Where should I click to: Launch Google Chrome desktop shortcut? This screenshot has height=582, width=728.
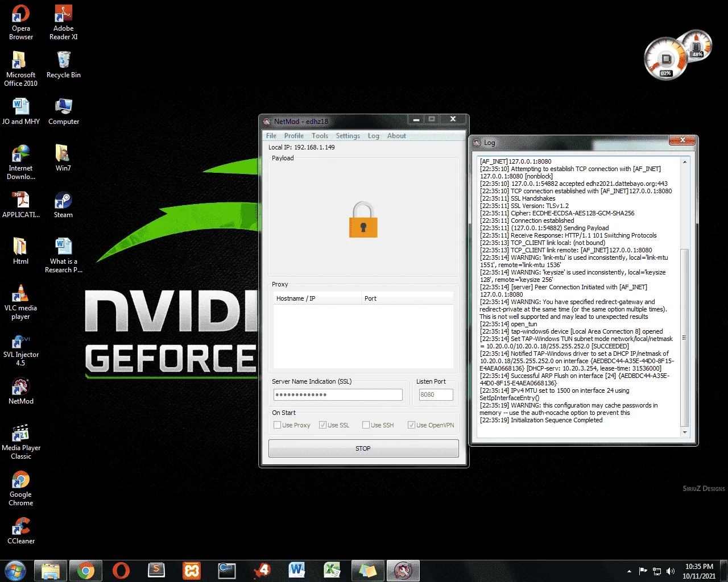pyautogui.click(x=21, y=488)
